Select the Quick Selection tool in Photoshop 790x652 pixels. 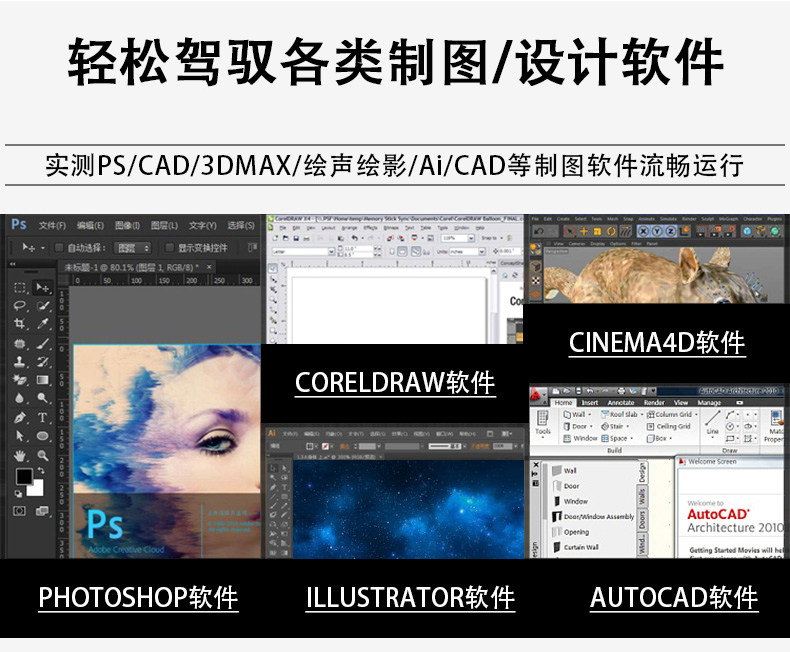pos(43,305)
